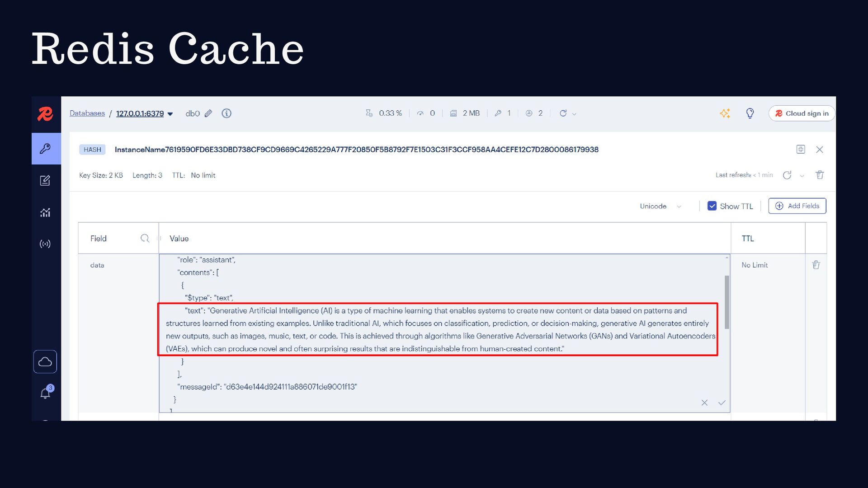868x488 pixels.
Task: Open the Analysis tools chart icon
Action: [45, 212]
